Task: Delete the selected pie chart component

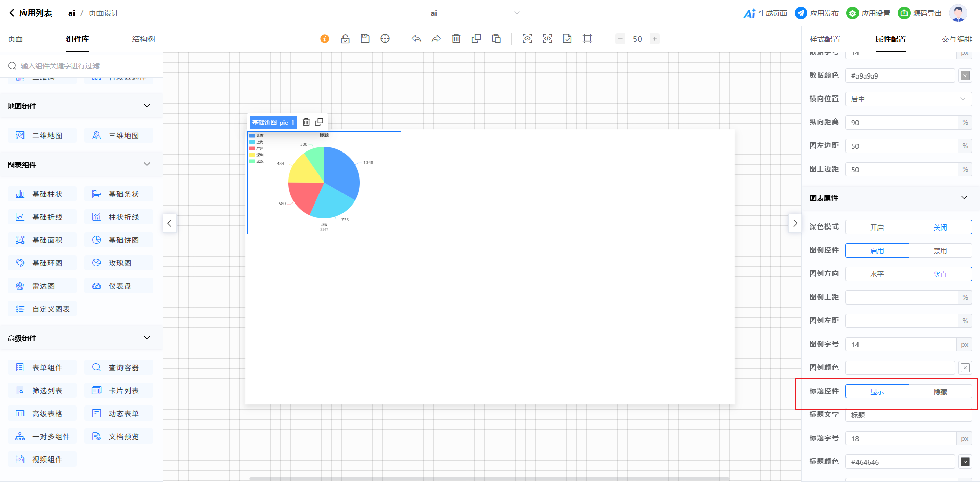Action: (306, 122)
